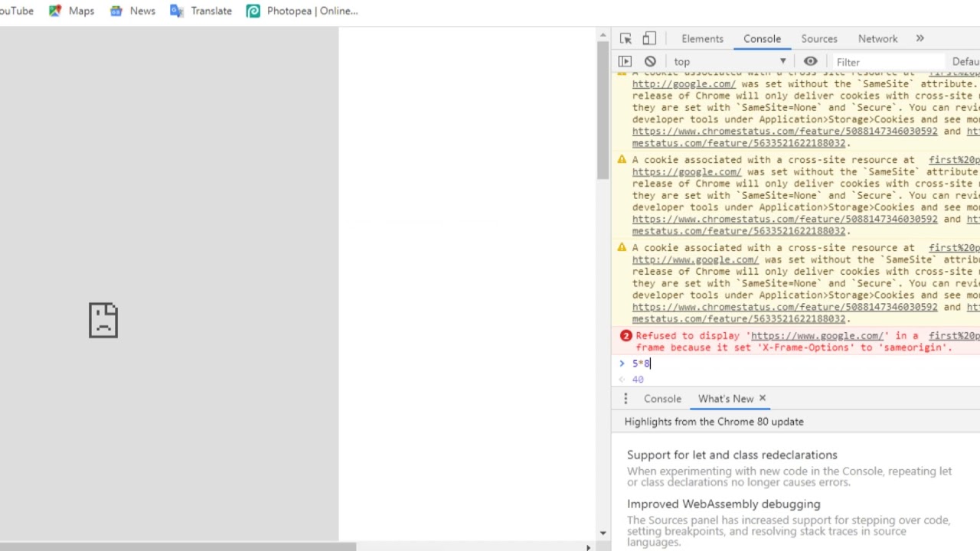Show the console sidebar icon
The height and width of the screenshot is (551, 980).
pos(625,61)
